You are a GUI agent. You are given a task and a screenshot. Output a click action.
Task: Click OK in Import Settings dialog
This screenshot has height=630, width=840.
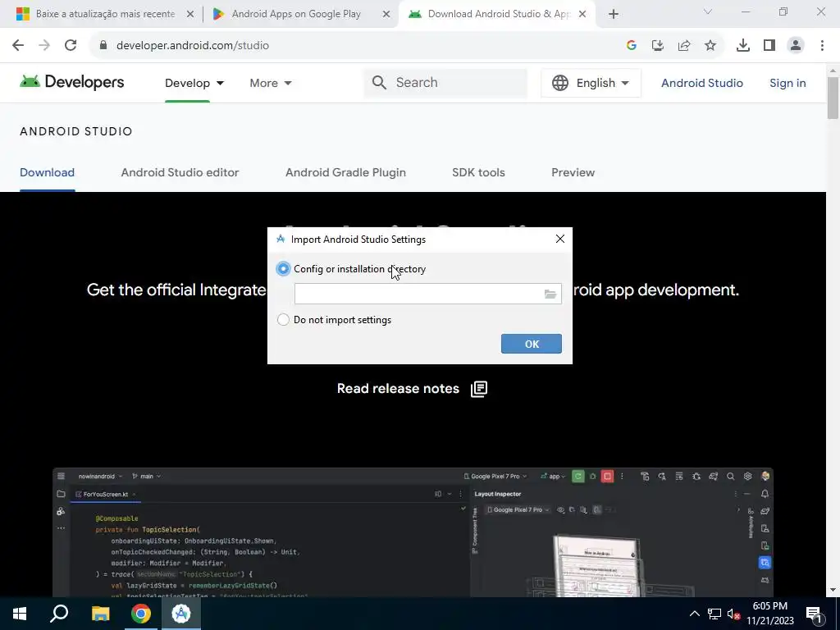(531, 344)
